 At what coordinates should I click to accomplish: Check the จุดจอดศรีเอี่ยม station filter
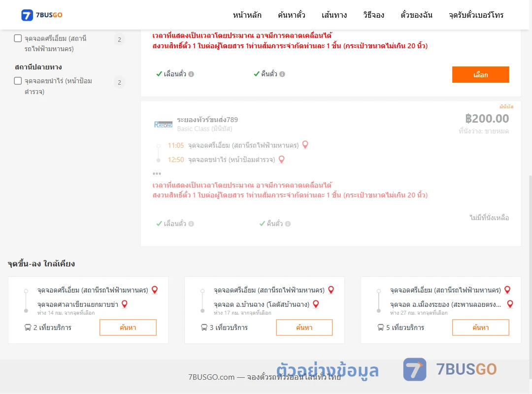pyautogui.click(x=18, y=38)
